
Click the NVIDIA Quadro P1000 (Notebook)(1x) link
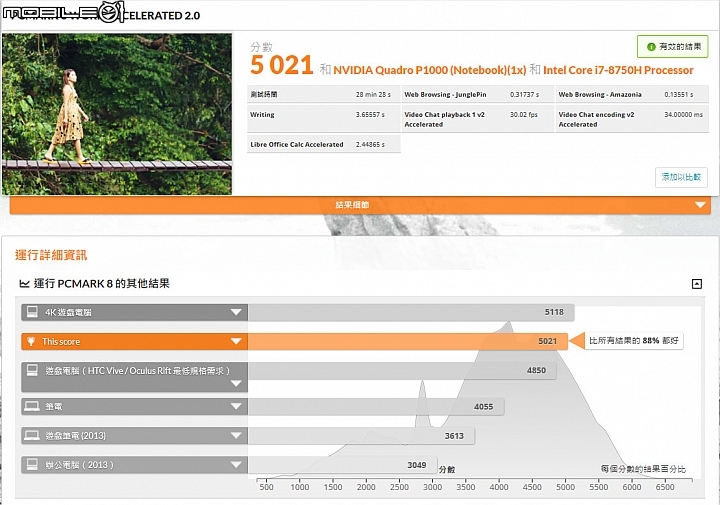tap(430, 70)
